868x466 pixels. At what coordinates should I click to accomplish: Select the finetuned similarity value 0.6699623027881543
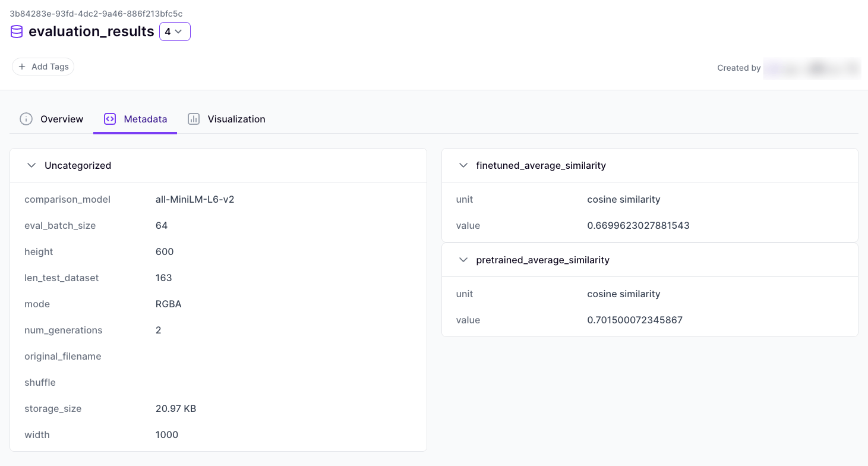pyautogui.click(x=638, y=226)
